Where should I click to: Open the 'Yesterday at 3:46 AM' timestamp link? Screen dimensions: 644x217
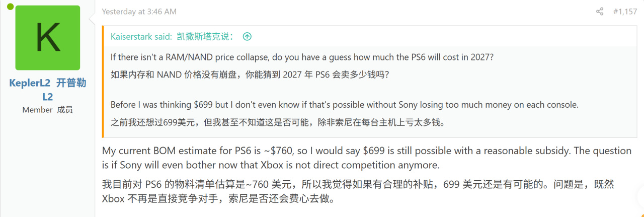tap(139, 12)
